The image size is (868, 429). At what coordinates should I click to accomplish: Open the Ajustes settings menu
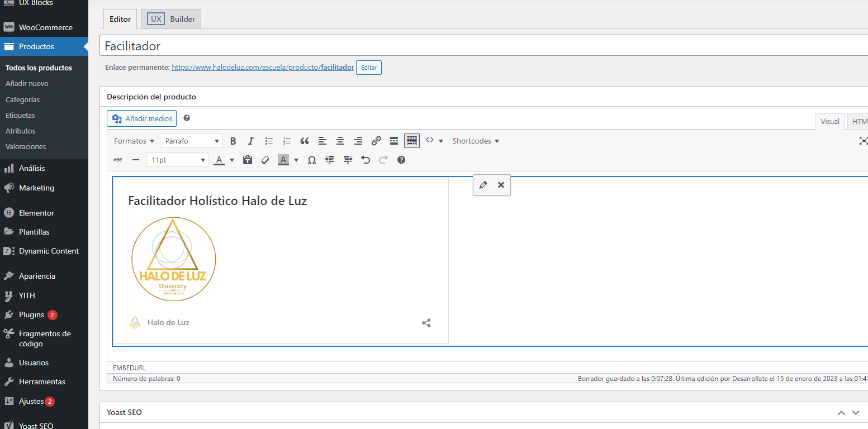[x=44, y=401]
